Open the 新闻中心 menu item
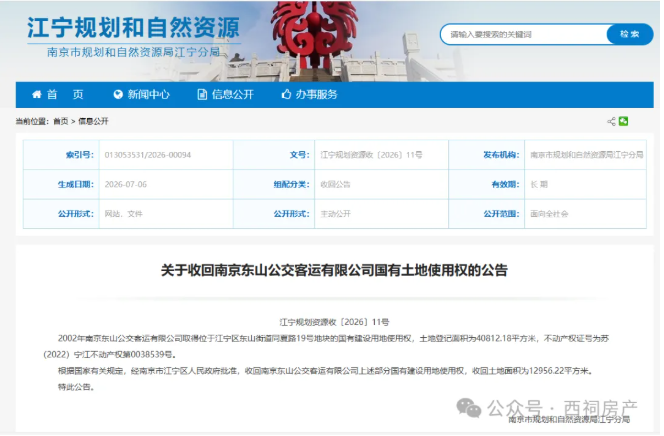Viewport: 664px width, 436px height. (142, 94)
